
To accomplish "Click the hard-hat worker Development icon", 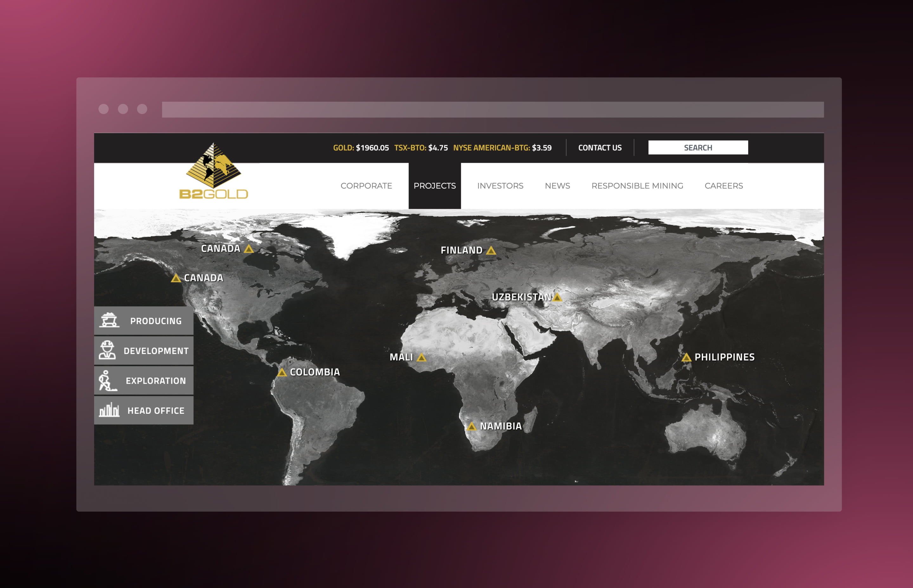I will 107,350.
